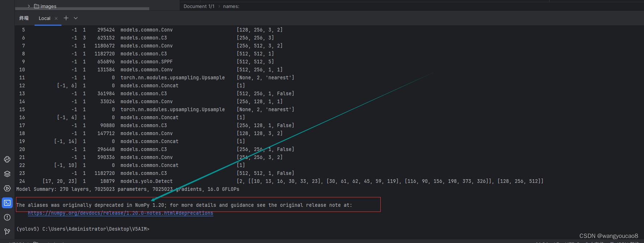The width and height of the screenshot is (644, 243).
Task: Click models.common.Concat in row 19
Action: pos(150,141)
